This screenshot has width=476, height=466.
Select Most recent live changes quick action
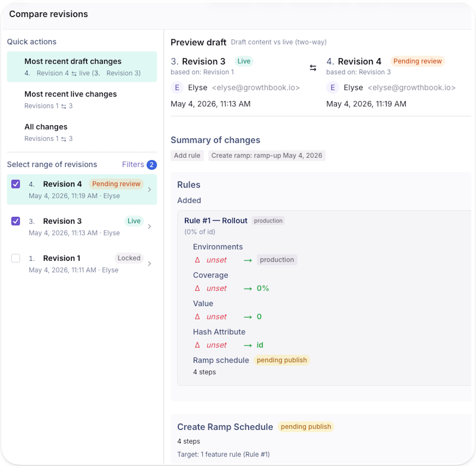[82, 99]
